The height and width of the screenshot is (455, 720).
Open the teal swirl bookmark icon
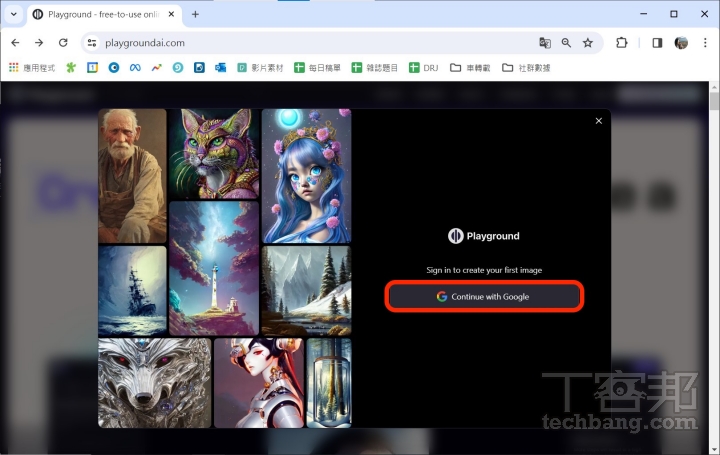tap(178, 68)
